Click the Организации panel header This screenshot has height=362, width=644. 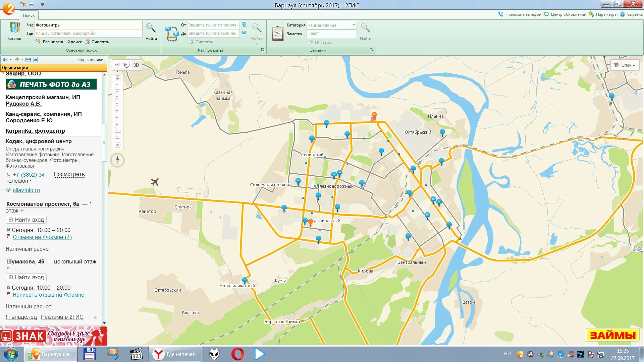pyautogui.click(x=54, y=68)
